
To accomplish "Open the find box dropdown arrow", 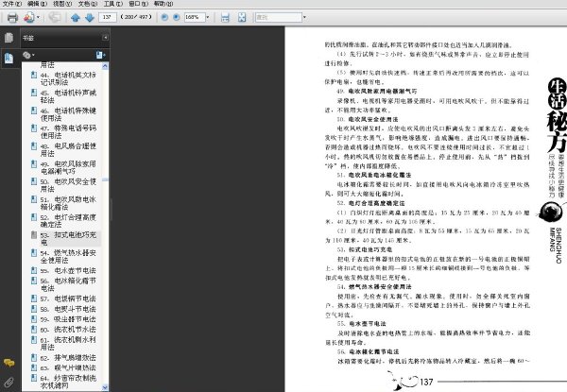I will [304, 17].
